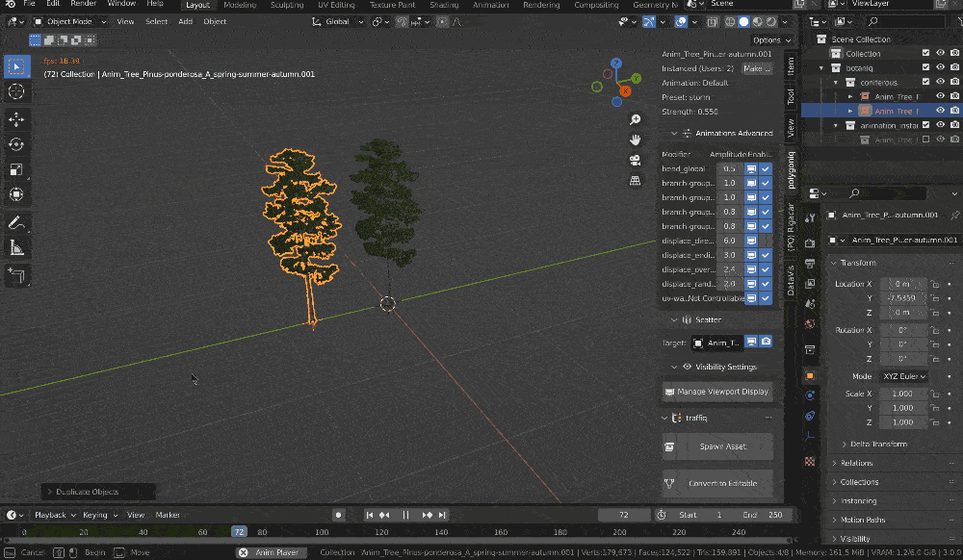Pin the Anim_Tree properties context
The width and height of the screenshot is (963, 560).
(x=954, y=216)
